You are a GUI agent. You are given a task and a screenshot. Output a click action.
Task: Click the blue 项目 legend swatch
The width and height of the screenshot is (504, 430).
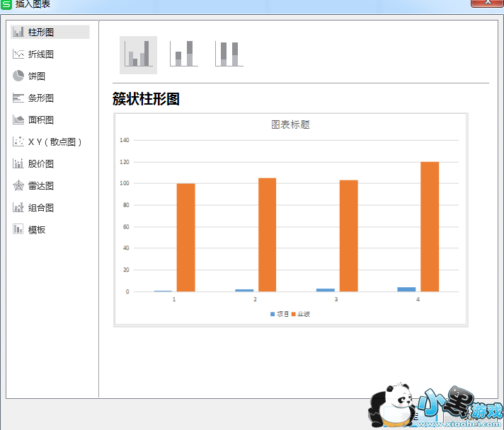(273, 313)
